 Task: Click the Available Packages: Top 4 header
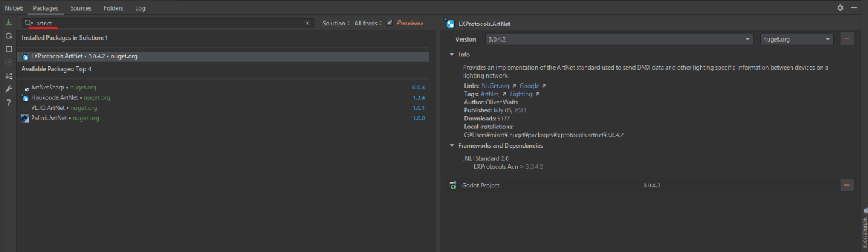(x=56, y=69)
